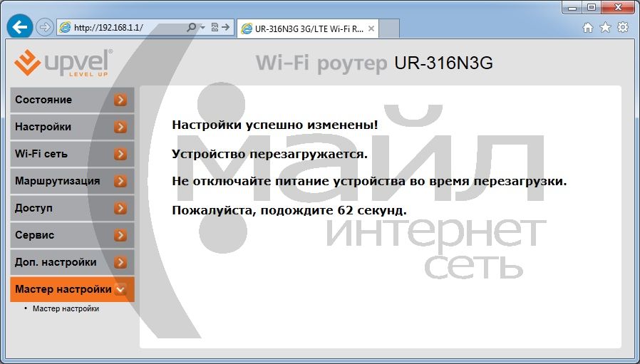The height and width of the screenshot is (364, 640).
Task: Select the Доступ menu item
Action: (61, 208)
